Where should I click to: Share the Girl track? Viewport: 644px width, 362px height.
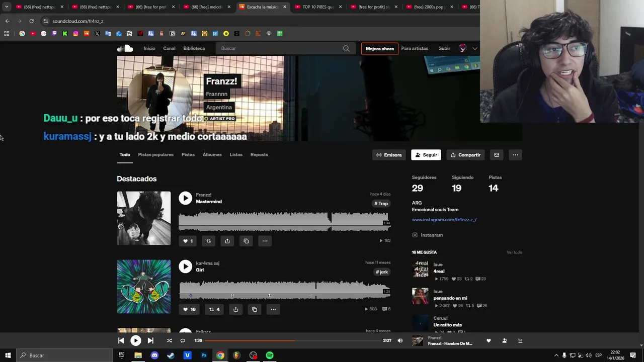pyautogui.click(x=235, y=309)
